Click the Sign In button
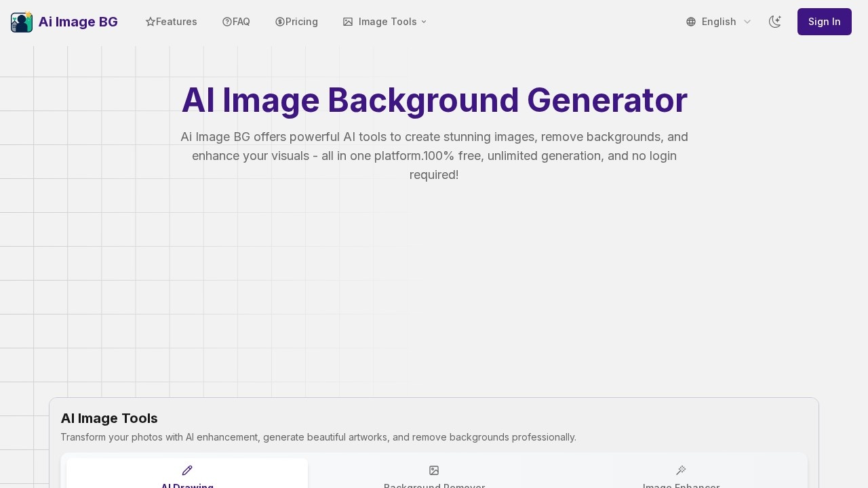 (x=825, y=22)
